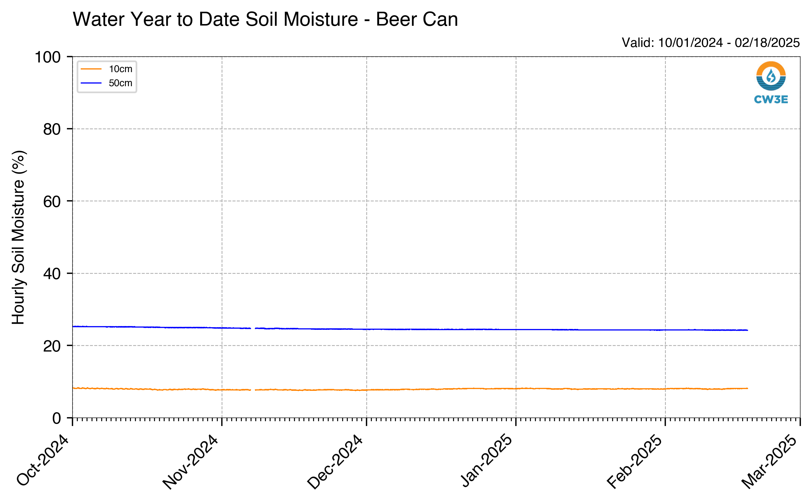The height and width of the screenshot is (504, 812).
Task: Select the 50cm legend label
Action: click(120, 83)
